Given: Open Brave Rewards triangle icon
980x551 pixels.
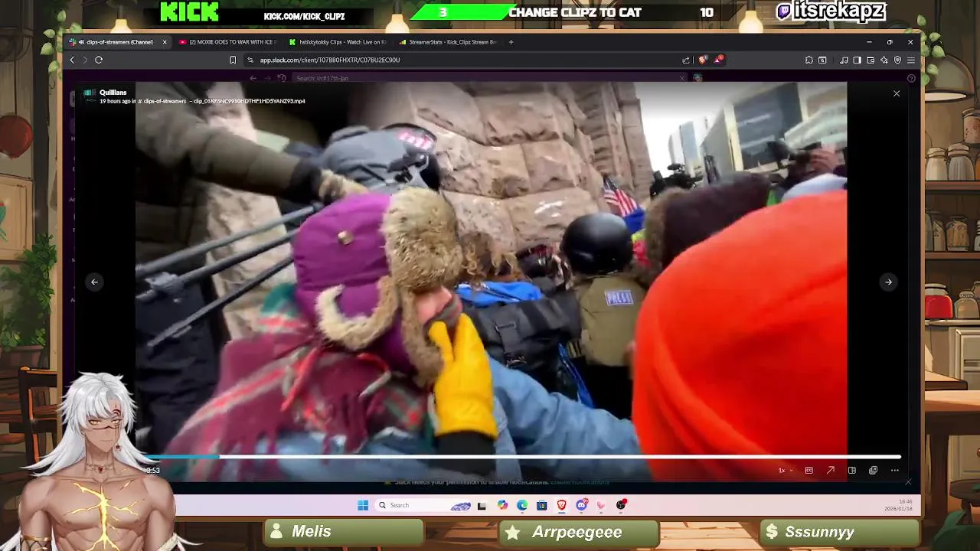Looking at the screenshot, I should (718, 60).
